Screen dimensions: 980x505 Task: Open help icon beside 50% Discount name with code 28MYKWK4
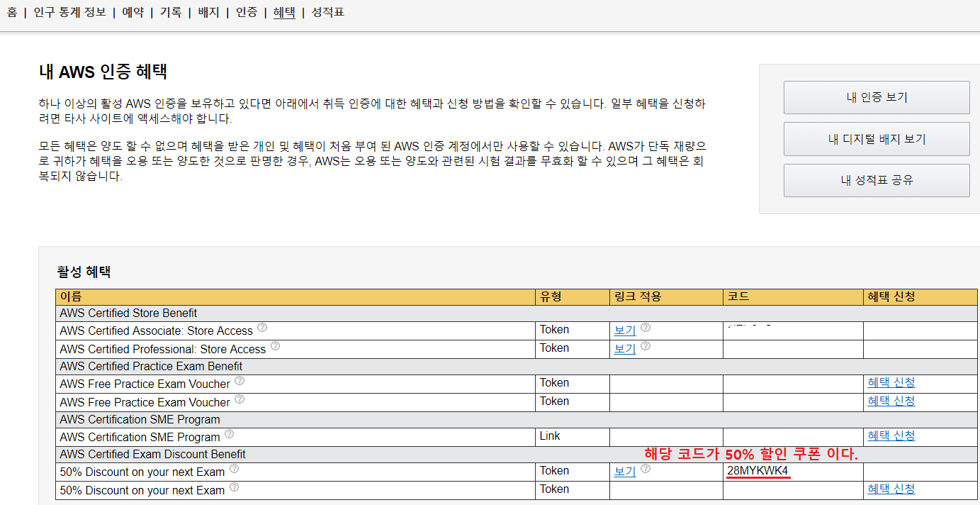click(234, 469)
